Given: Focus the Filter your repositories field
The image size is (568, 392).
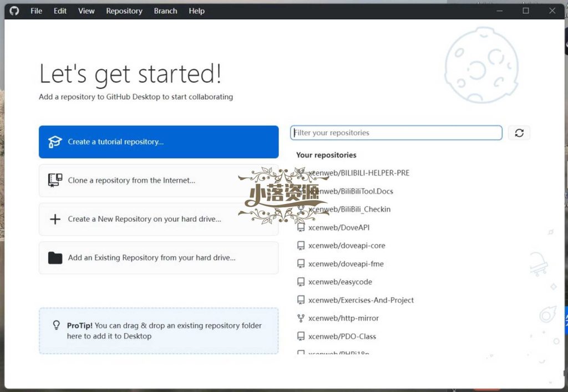Looking at the screenshot, I should pyautogui.click(x=396, y=133).
